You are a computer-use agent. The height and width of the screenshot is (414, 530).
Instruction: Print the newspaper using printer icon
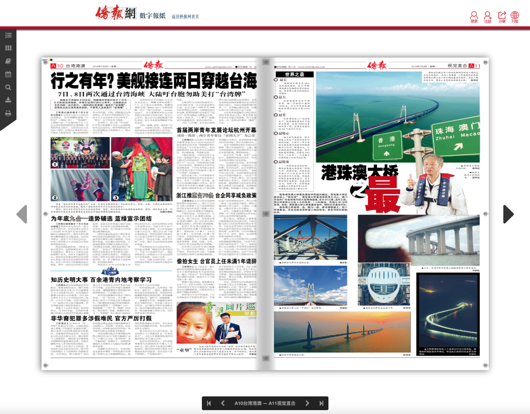click(8, 113)
